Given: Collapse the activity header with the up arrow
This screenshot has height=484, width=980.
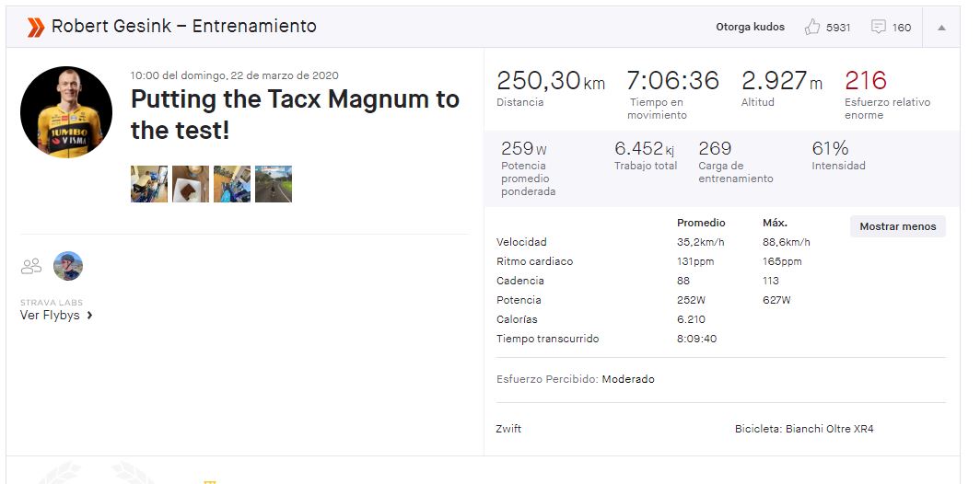Looking at the screenshot, I should click(941, 28).
